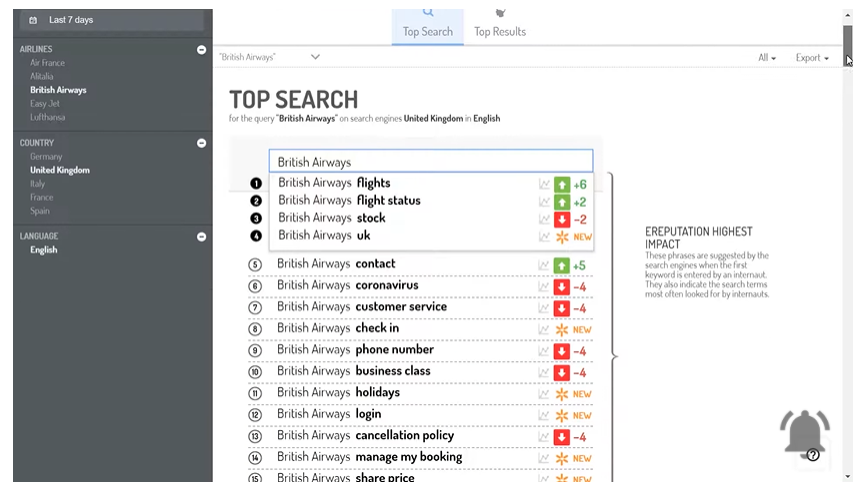866x495 pixels.
Task: Click the "British Airways phone number" row text
Action: pyautogui.click(x=356, y=350)
